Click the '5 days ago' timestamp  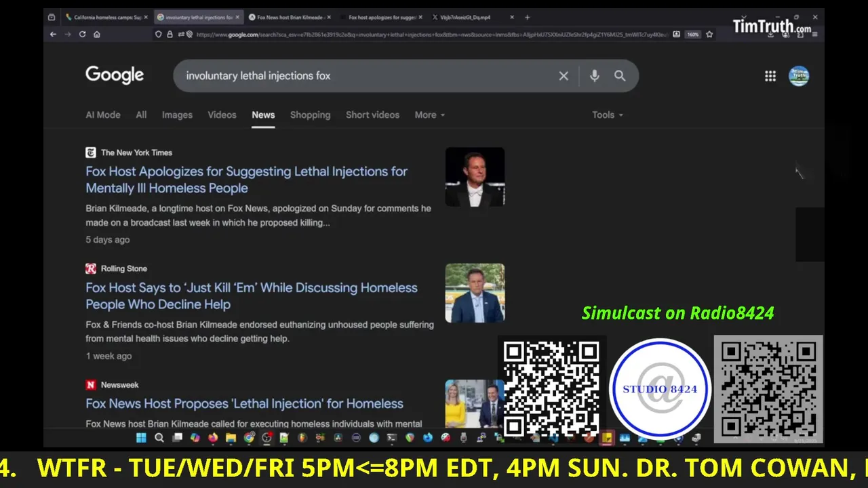(107, 239)
